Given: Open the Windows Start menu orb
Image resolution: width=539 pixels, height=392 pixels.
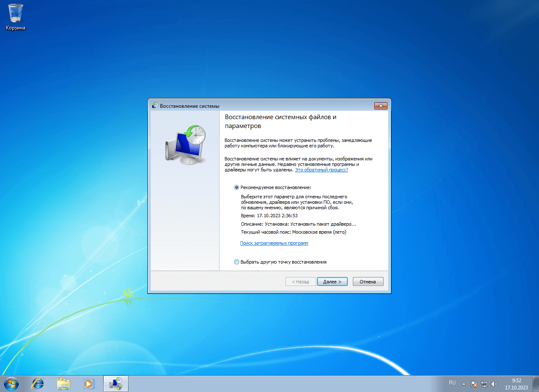Looking at the screenshot, I should click(x=11, y=383).
